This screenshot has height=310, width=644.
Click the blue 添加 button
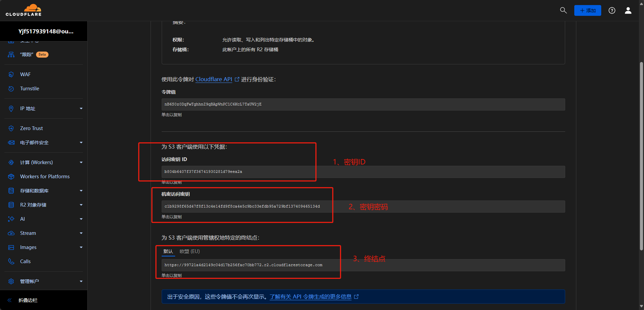[588, 10]
